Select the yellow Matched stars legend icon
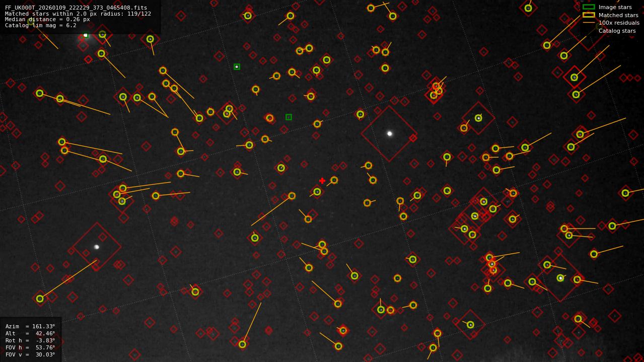 (589, 15)
